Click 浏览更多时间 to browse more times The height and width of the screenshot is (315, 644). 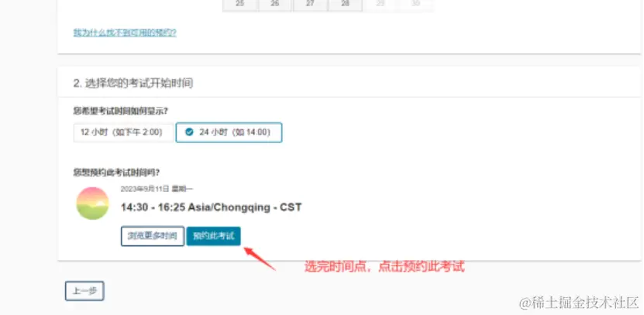click(x=153, y=236)
